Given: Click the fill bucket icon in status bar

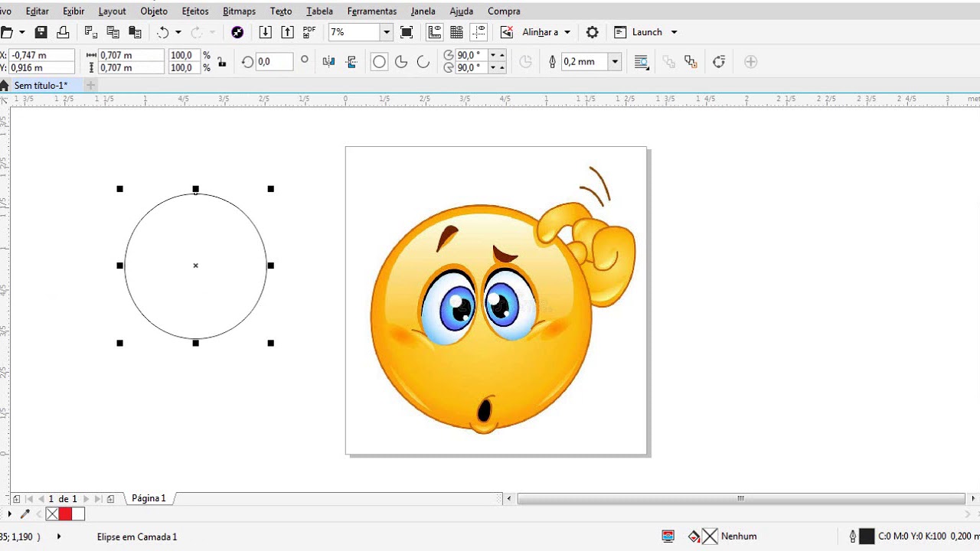Looking at the screenshot, I should [694, 536].
